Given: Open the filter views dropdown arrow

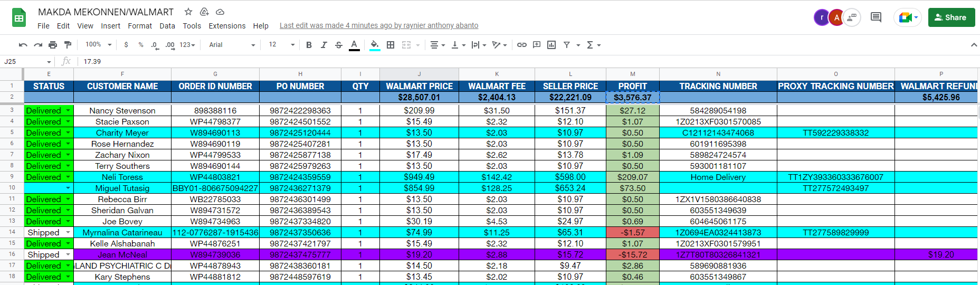Looking at the screenshot, I should coord(578,45).
